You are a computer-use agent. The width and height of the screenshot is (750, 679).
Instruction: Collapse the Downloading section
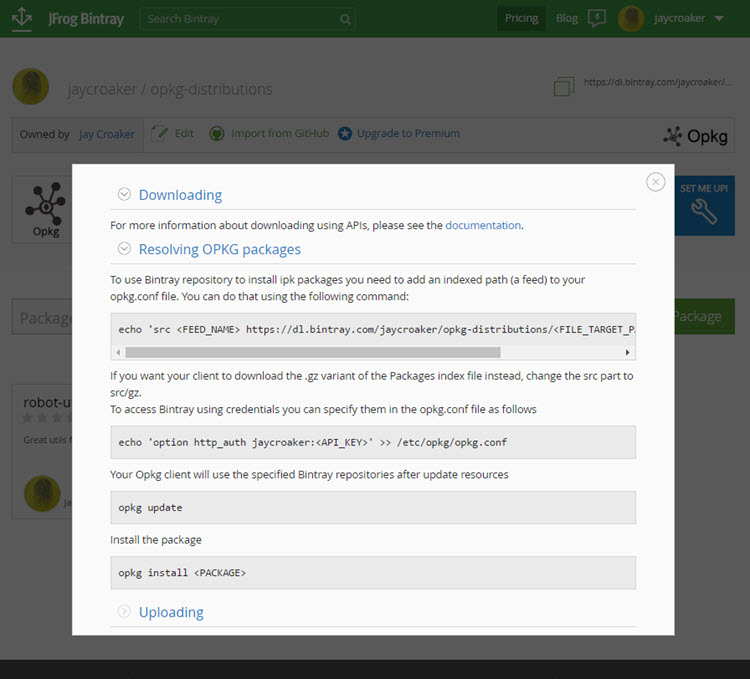(124, 195)
